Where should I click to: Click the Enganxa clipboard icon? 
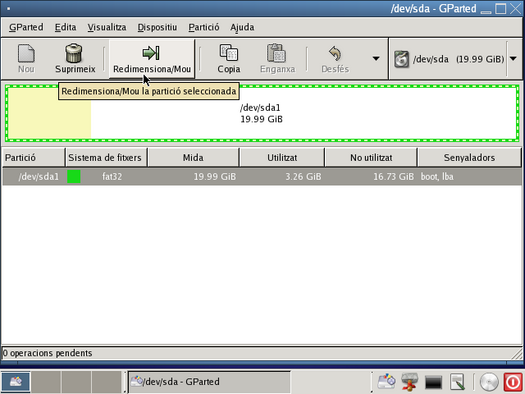tap(277, 53)
